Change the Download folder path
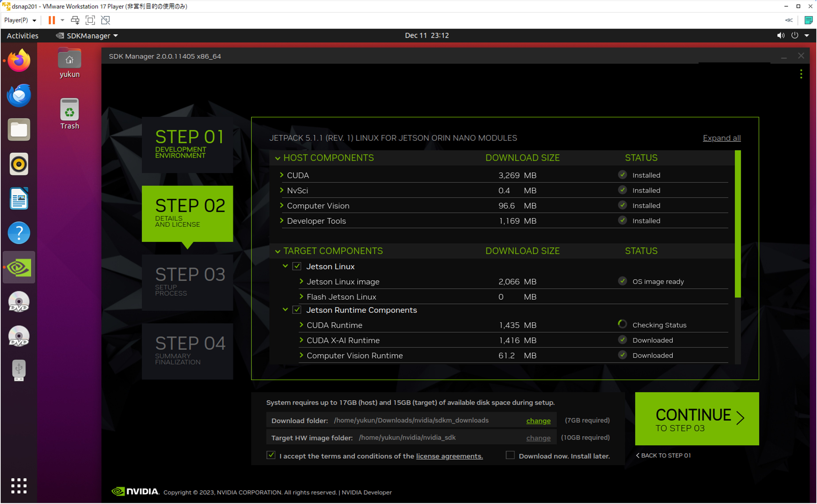Image resolution: width=817 pixels, height=504 pixels. (x=538, y=421)
